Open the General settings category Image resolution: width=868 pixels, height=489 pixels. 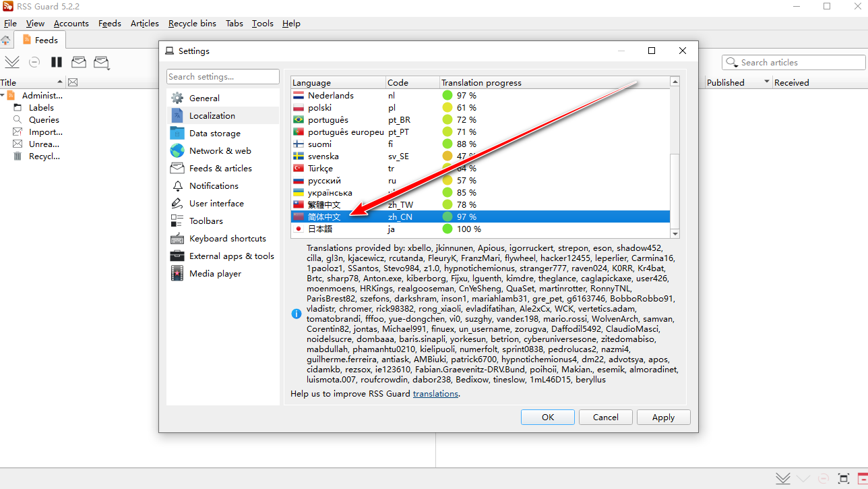(x=223, y=98)
